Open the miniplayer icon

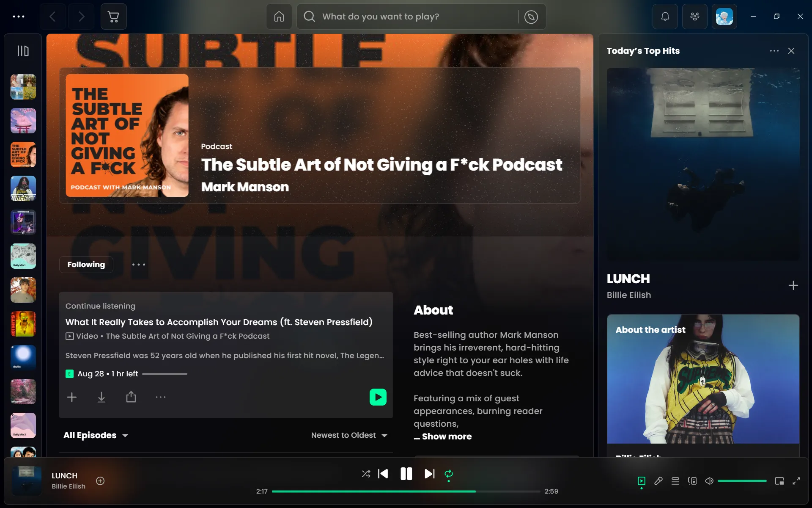point(779,481)
